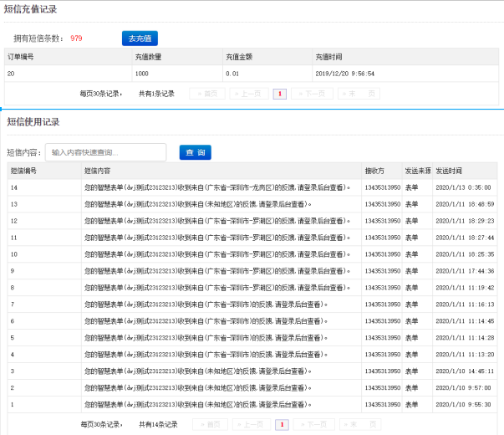Jump to 末页 in recharge records pagination
The image size is (504, 435).
coord(359,94)
